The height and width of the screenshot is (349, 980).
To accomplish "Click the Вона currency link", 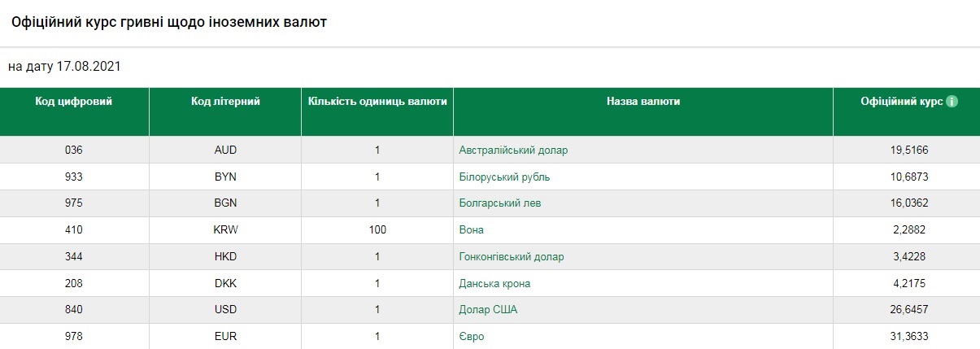I will point(472,230).
